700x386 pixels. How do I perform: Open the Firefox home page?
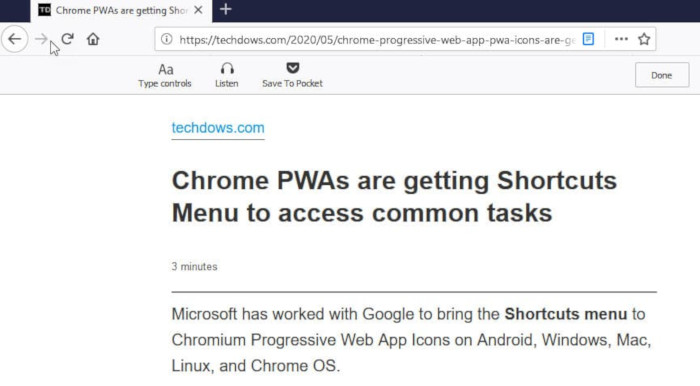[x=93, y=39]
